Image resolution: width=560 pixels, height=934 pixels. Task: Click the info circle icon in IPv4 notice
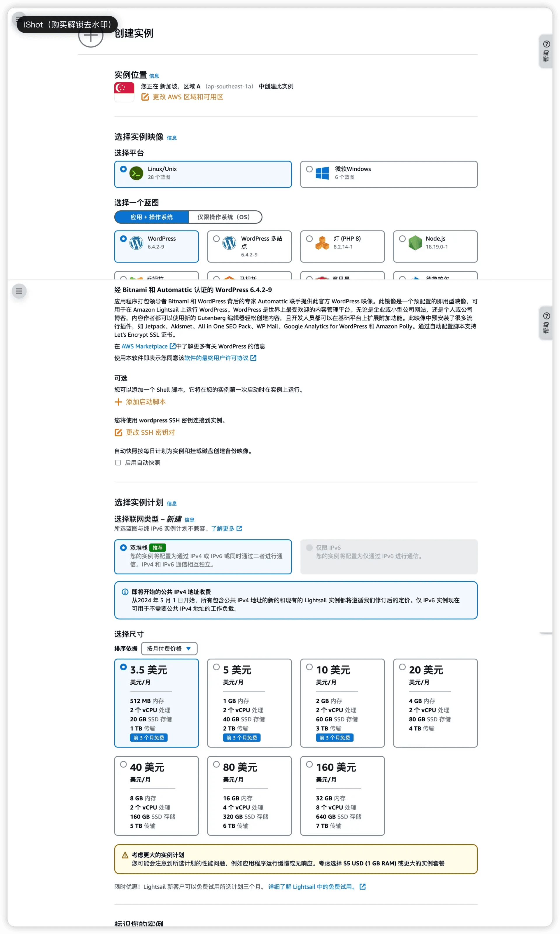(x=125, y=592)
